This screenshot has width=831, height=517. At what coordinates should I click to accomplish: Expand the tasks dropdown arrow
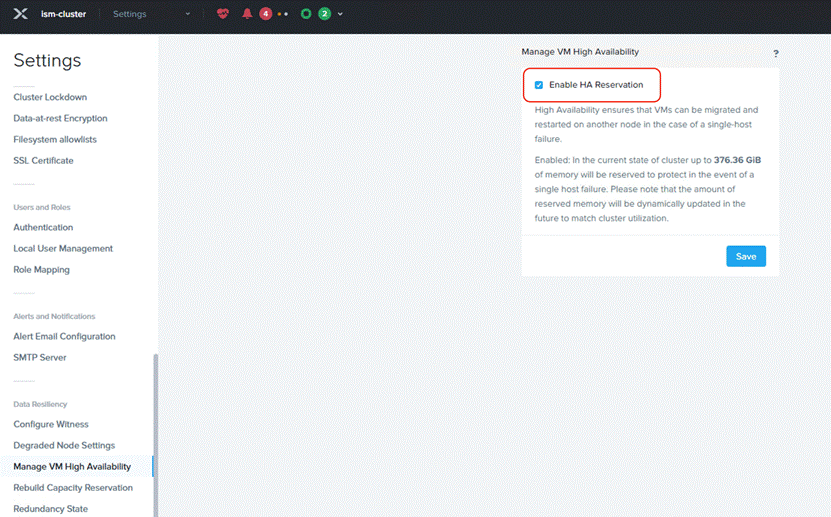(340, 14)
